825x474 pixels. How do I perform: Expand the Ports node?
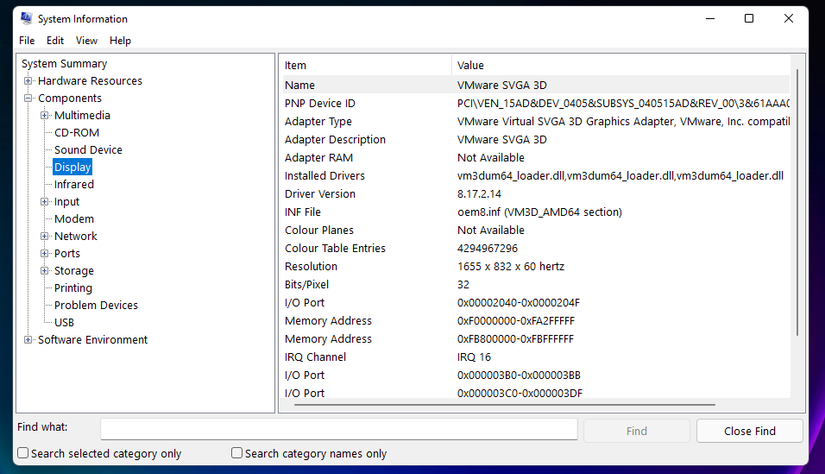tap(45, 254)
